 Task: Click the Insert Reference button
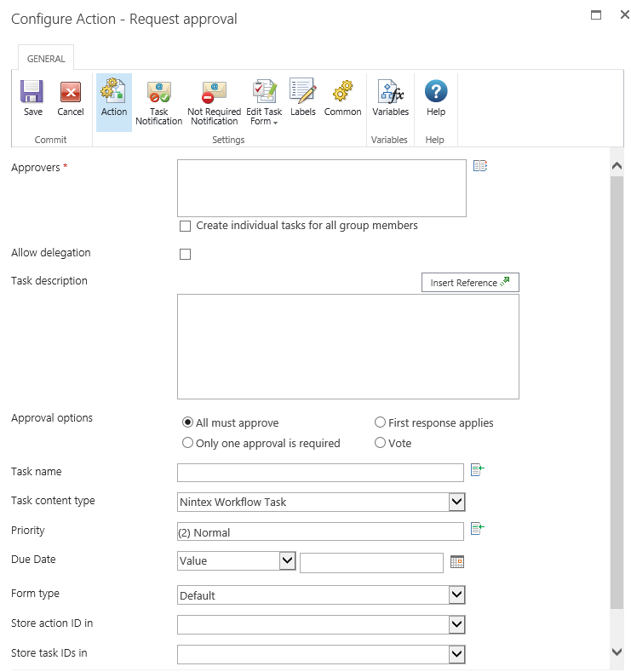pyautogui.click(x=470, y=283)
